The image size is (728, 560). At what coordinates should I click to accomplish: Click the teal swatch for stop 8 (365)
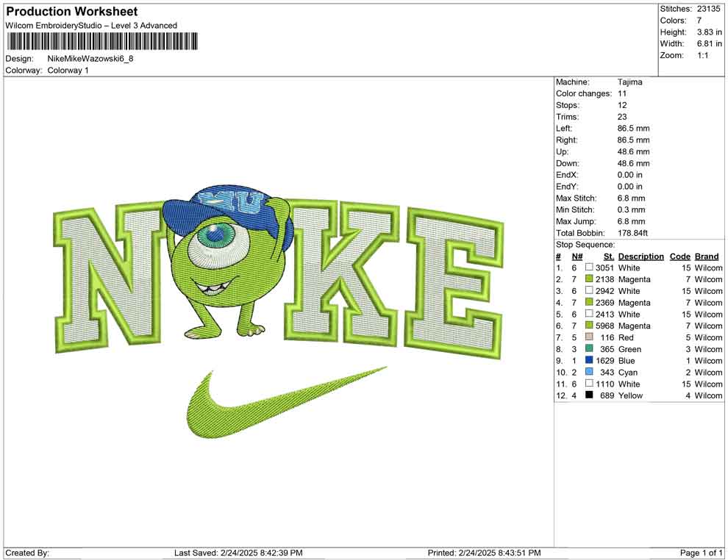[589, 348]
